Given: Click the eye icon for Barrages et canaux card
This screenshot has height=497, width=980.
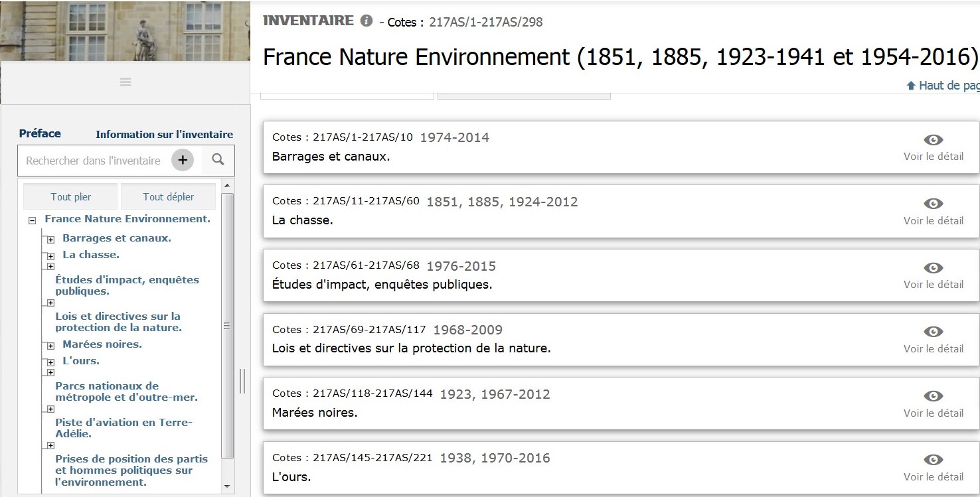Looking at the screenshot, I should [933, 139].
